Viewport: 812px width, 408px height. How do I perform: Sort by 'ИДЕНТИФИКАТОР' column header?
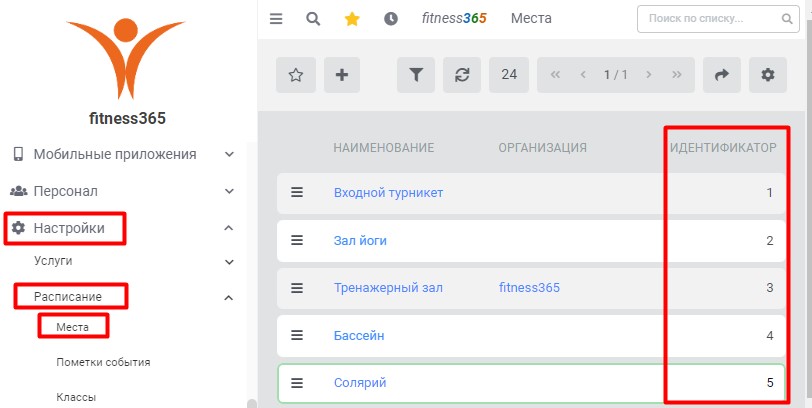[723, 148]
